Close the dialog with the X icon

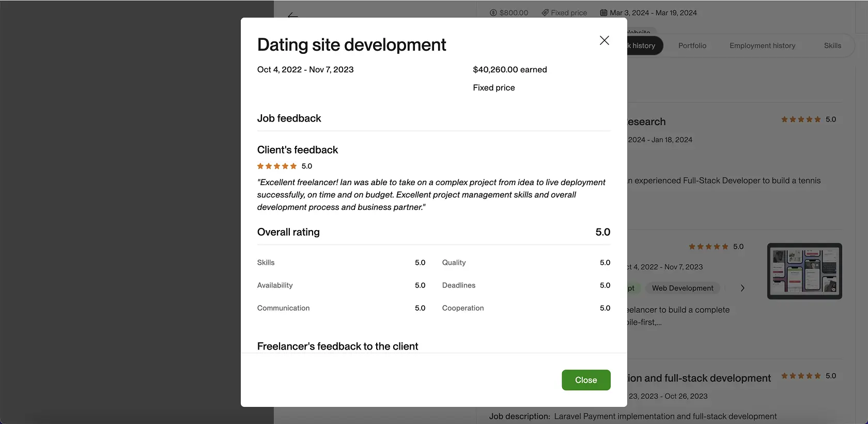[x=604, y=40]
